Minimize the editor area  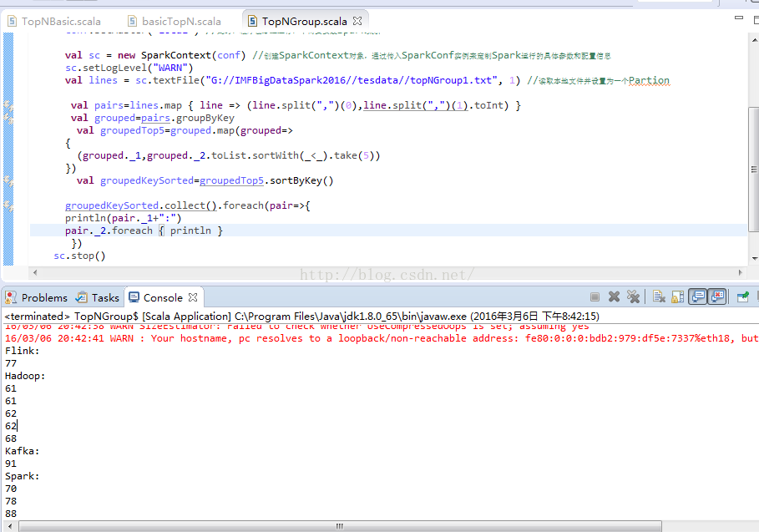(739, 18)
